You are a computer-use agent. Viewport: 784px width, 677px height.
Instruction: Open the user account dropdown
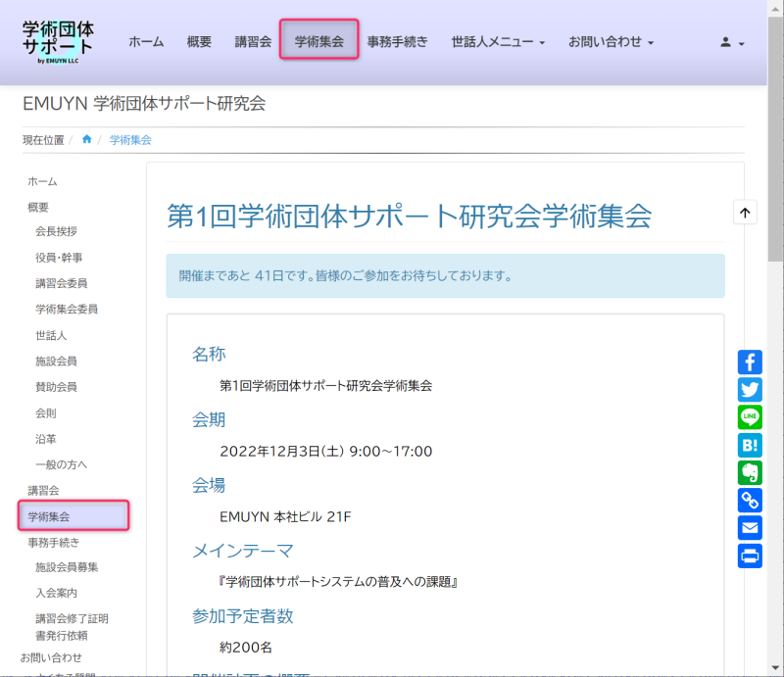(x=732, y=42)
